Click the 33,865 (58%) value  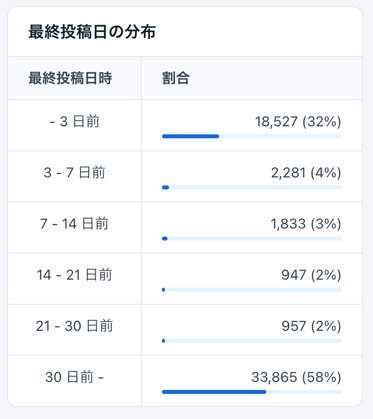coord(296,378)
